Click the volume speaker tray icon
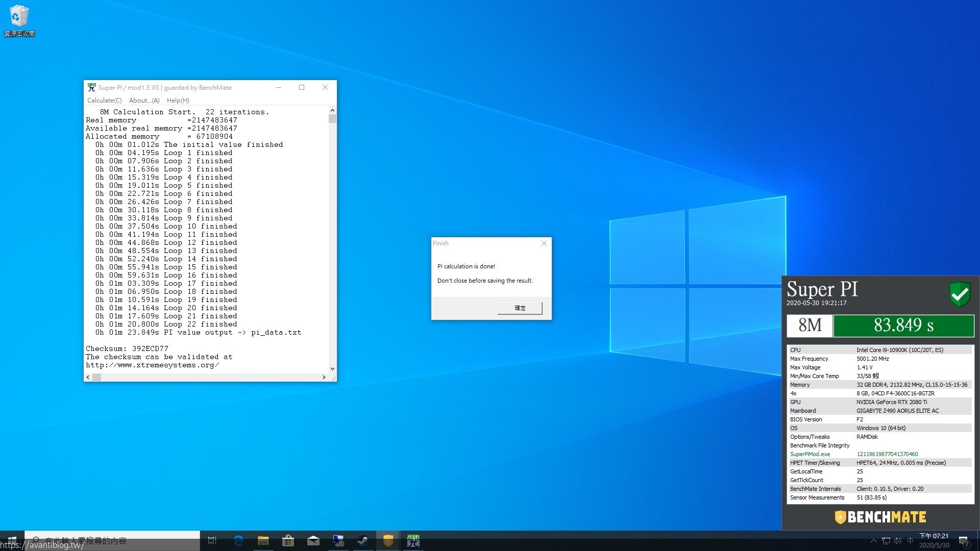 [x=898, y=541]
